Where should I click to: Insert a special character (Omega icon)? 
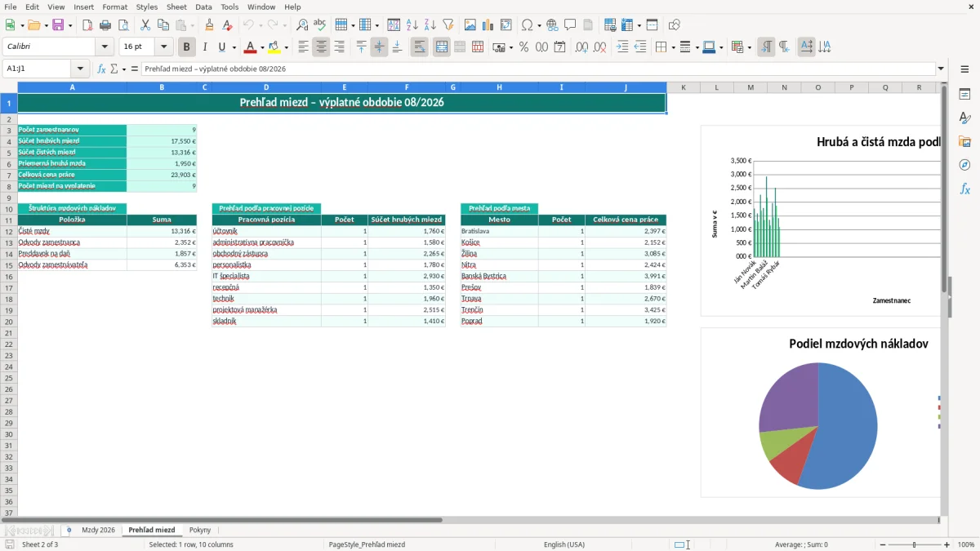pos(527,25)
